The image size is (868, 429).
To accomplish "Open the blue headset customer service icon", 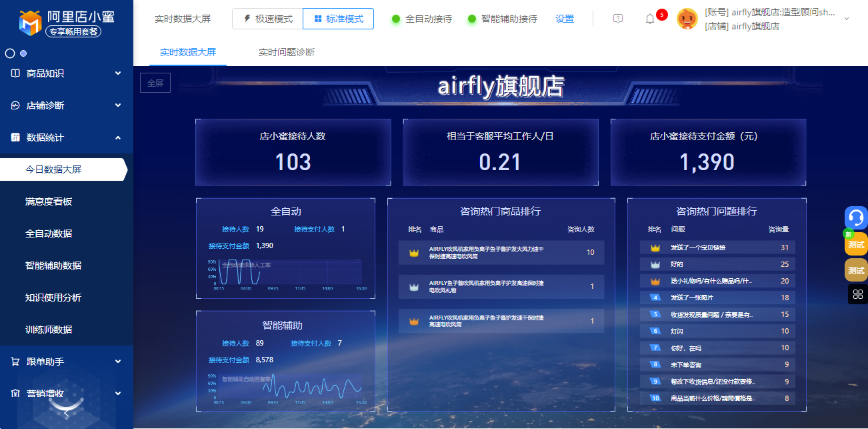I will click(x=856, y=218).
